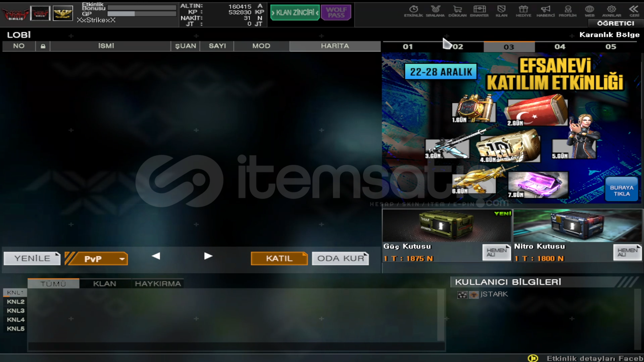Click the Güç Kutusu box thumbnail

point(447,225)
